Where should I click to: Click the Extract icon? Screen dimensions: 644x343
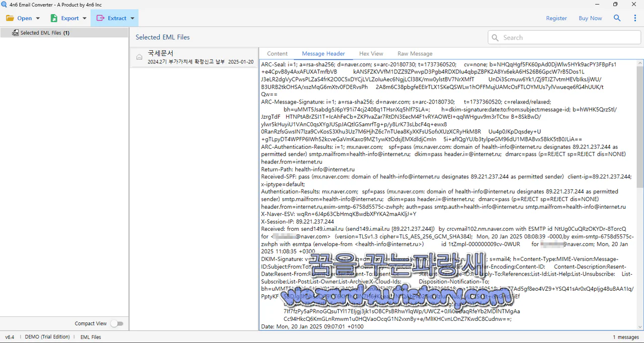100,18
